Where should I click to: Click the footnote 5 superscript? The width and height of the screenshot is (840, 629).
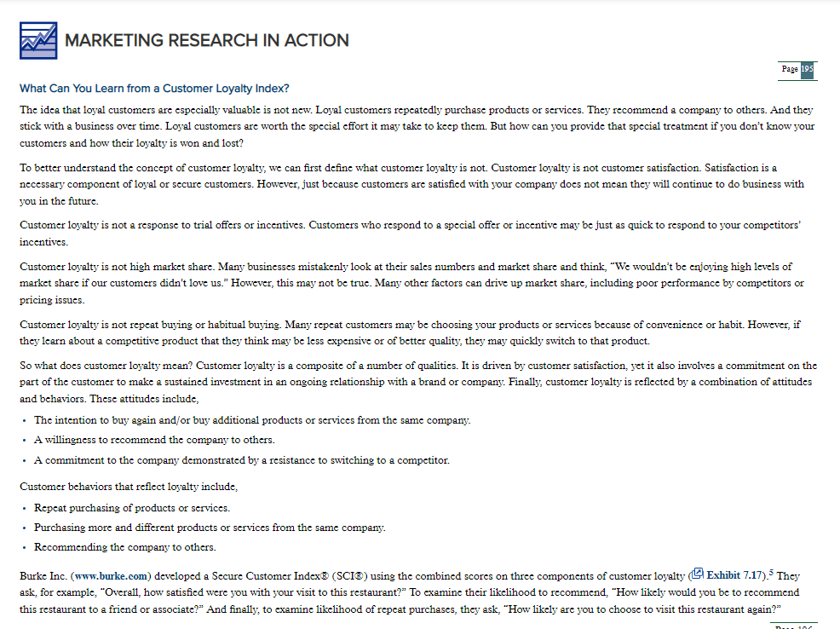point(771,573)
